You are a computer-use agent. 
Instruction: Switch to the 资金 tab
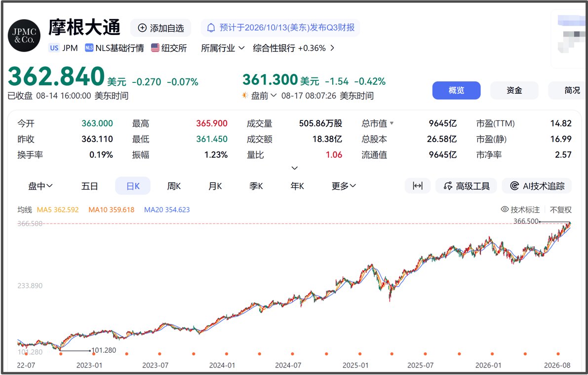coord(514,90)
